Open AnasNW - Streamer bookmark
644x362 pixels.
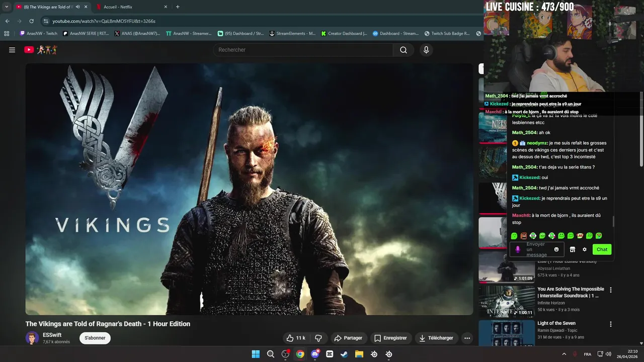189,34
